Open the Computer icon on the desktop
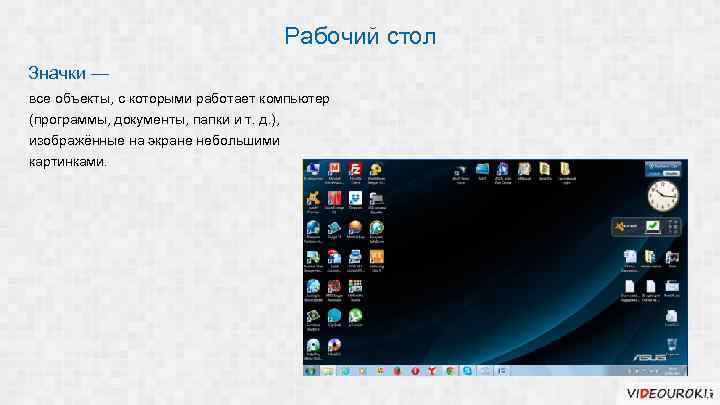 click(313, 171)
